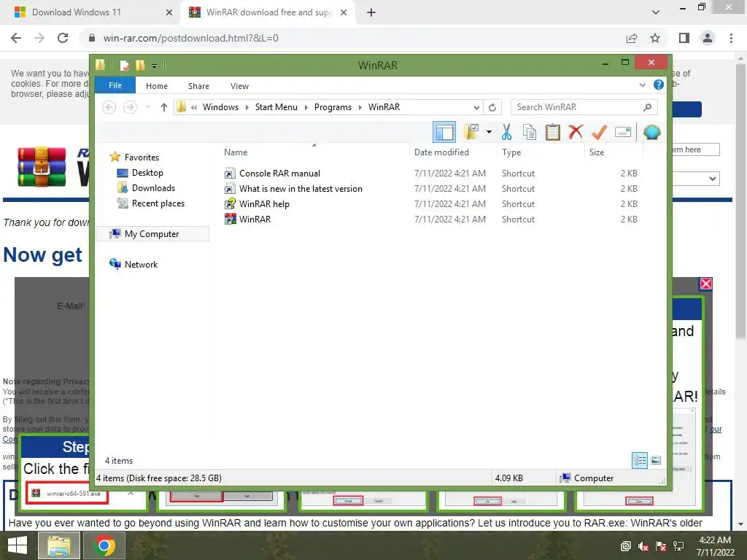The height and width of the screenshot is (560, 747).
Task: Open a new Chrome tab
Action: tap(371, 12)
